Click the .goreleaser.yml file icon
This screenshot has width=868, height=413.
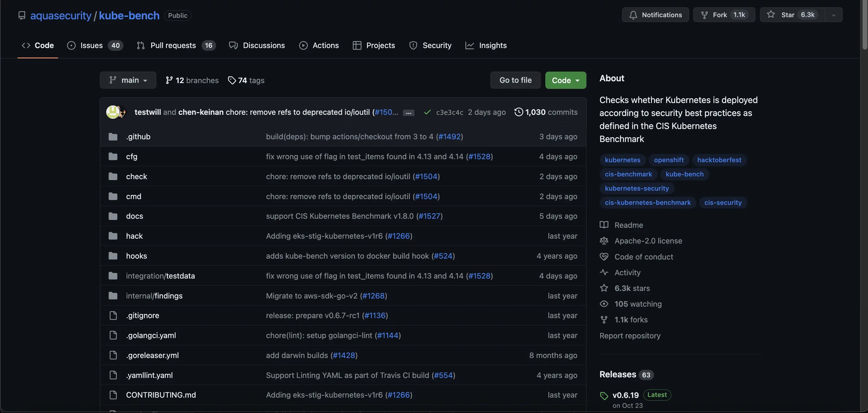(113, 355)
